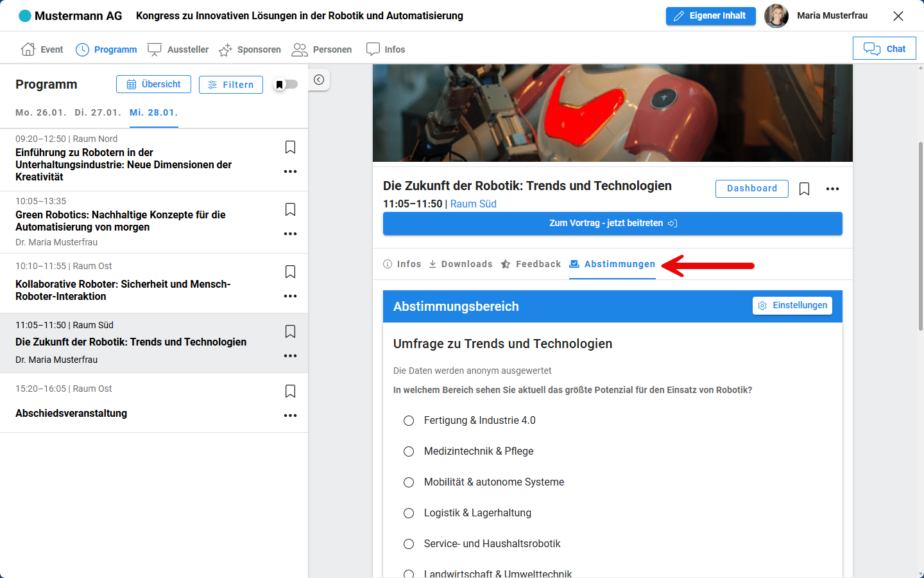
Task: Go to Sponsoren page
Action: [250, 49]
